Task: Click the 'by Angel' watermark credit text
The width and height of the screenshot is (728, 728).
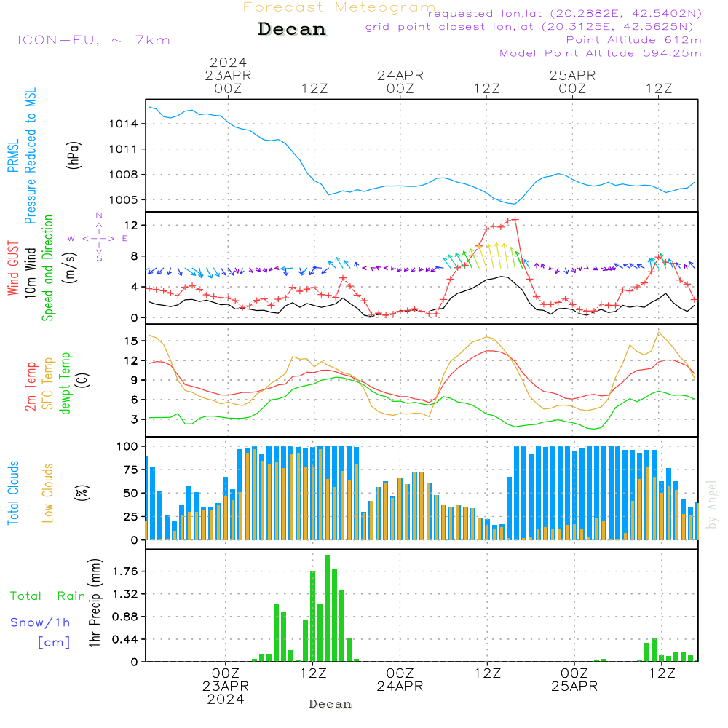Action: (711, 505)
